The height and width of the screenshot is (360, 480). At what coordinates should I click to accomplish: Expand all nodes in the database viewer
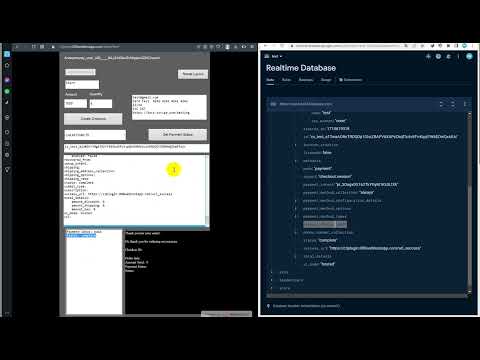[441, 104]
